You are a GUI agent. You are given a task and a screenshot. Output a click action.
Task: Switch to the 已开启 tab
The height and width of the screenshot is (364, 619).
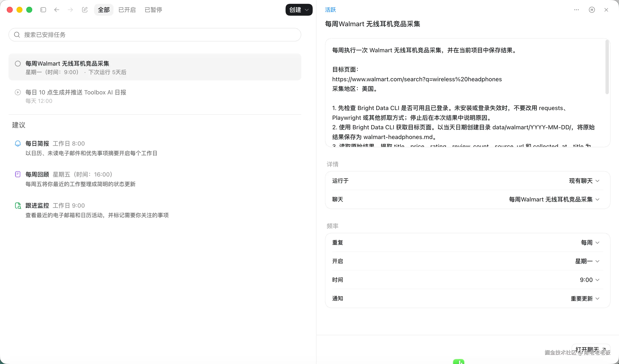(127, 10)
